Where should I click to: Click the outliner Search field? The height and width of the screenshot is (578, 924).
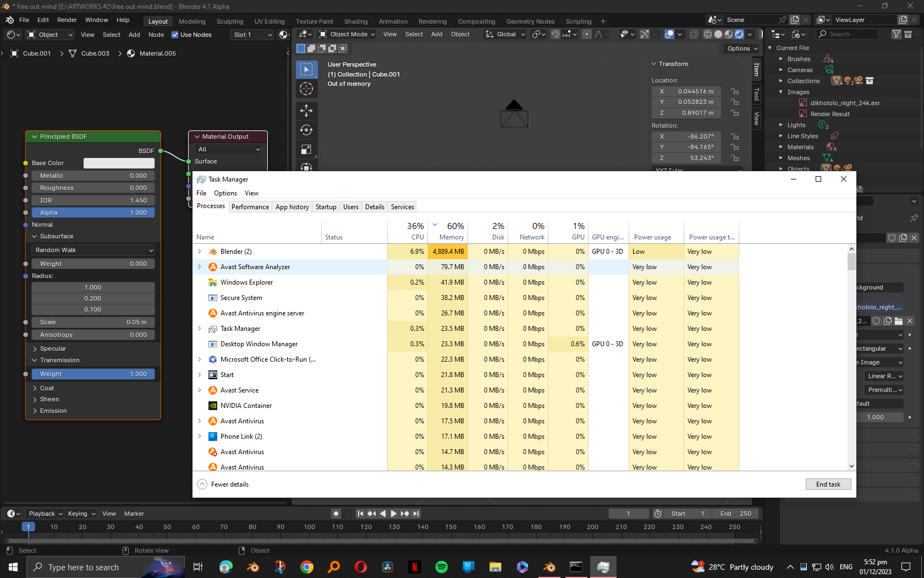[x=846, y=34]
